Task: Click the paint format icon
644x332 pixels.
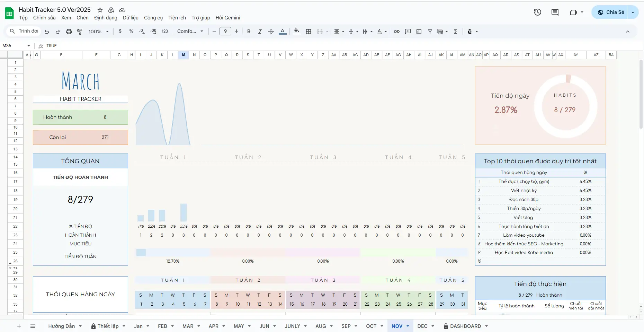Action: (80, 32)
